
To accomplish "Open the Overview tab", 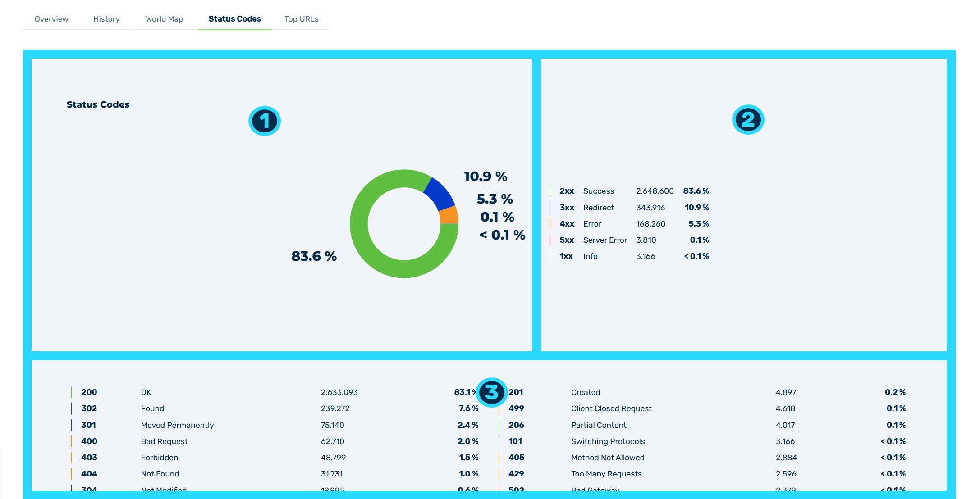I will click(51, 19).
